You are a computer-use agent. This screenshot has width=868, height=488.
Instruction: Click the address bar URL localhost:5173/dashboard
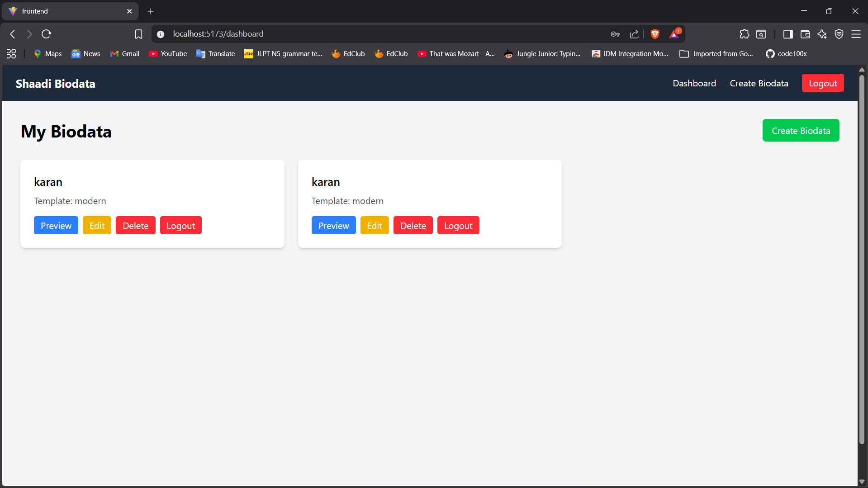coord(218,34)
